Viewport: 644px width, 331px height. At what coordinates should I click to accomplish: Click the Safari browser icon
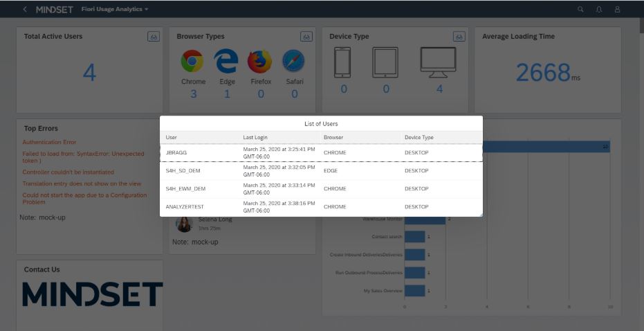pos(294,61)
